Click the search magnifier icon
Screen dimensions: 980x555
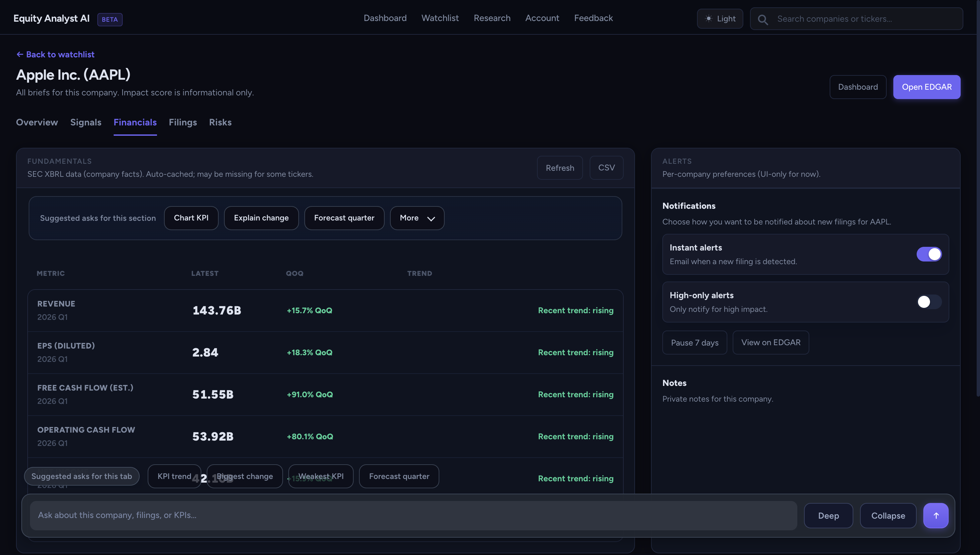tap(763, 19)
